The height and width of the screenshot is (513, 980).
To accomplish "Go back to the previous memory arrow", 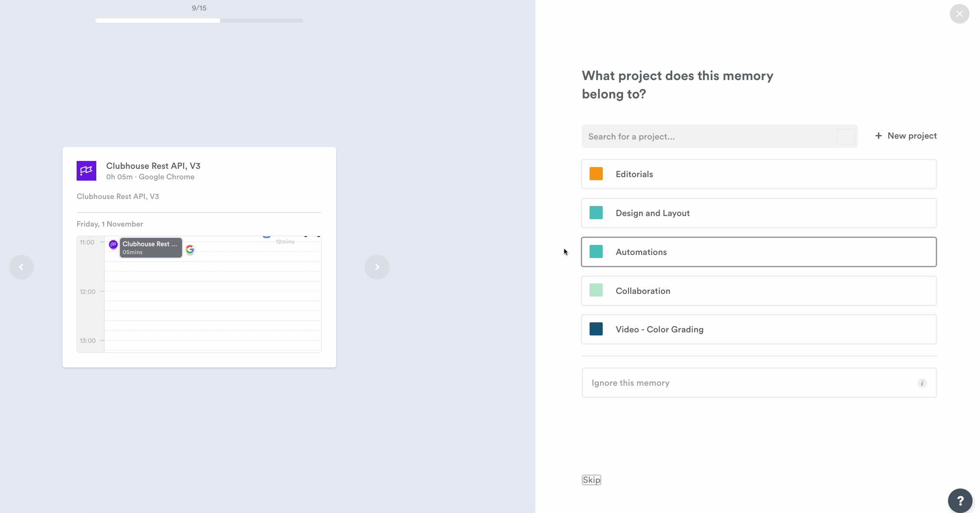I will point(21,267).
